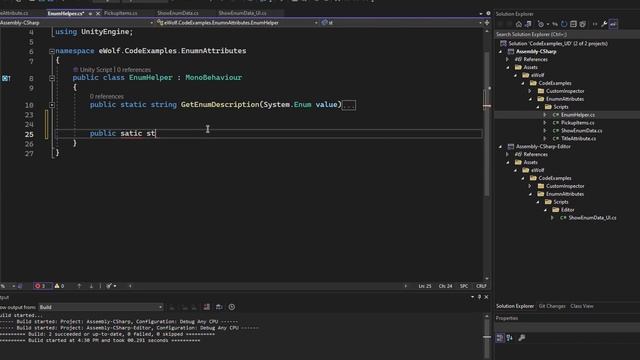The width and height of the screenshot is (640, 360).
Task: Toggle the Preview Selected Items highlighted icon
Action: (613, 24)
